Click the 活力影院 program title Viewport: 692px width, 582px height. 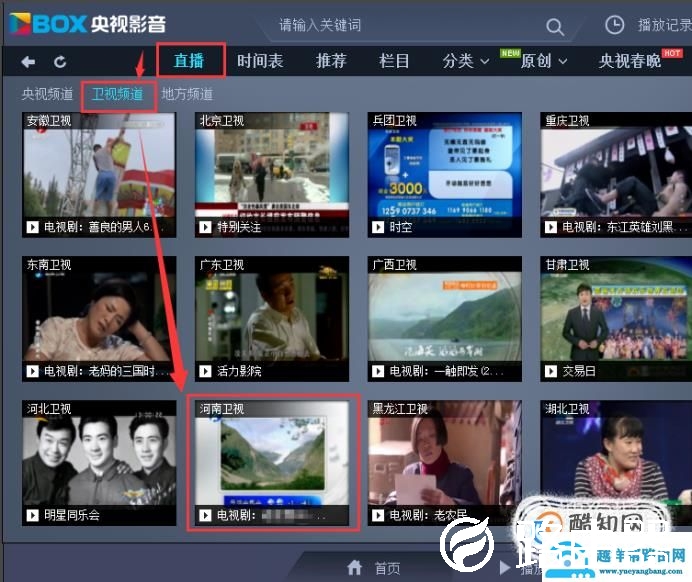pyautogui.click(x=239, y=371)
